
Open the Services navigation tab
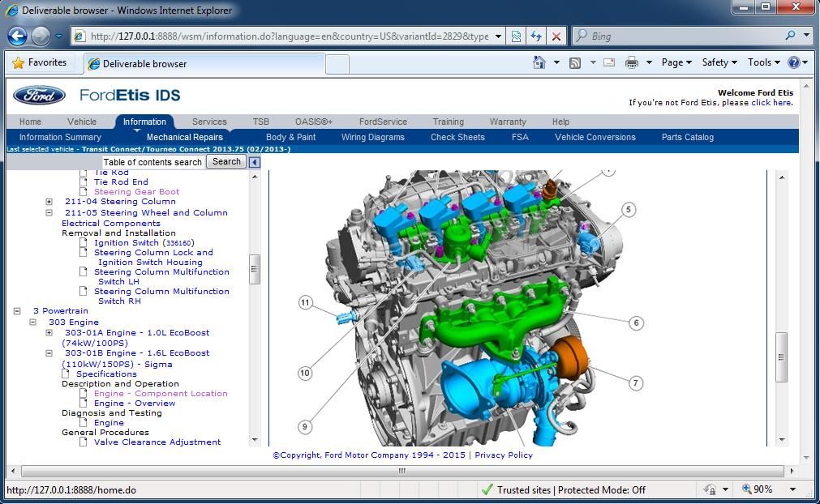[209, 122]
